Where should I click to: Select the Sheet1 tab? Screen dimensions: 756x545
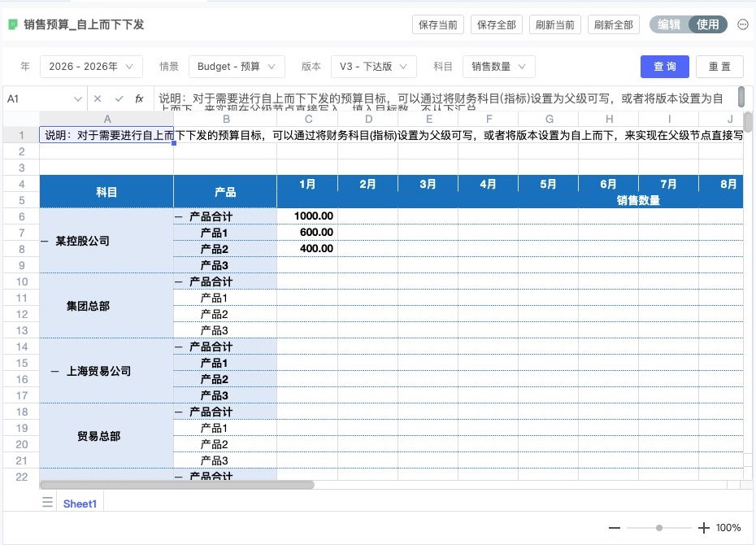click(x=80, y=504)
